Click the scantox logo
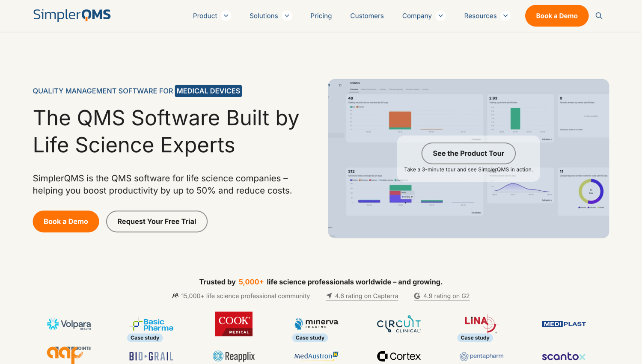Image resolution: width=642 pixels, height=364 pixels. click(x=564, y=357)
